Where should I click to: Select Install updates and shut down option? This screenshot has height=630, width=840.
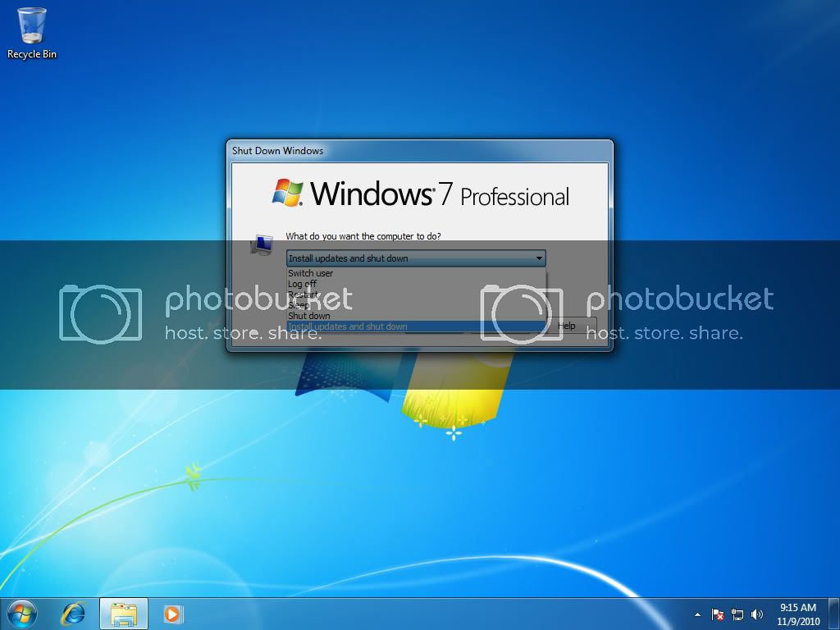[416, 326]
